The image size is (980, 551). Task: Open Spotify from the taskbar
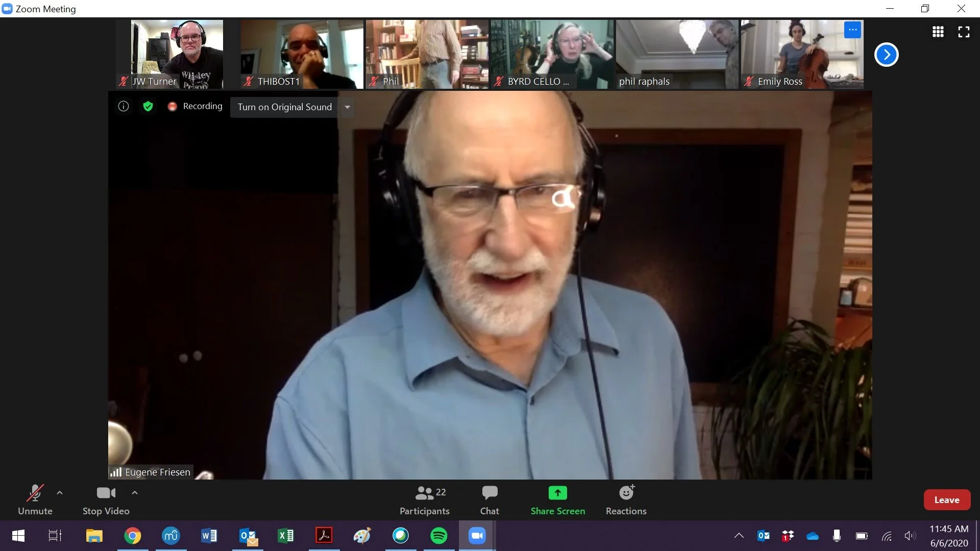pyautogui.click(x=438, y=536)
